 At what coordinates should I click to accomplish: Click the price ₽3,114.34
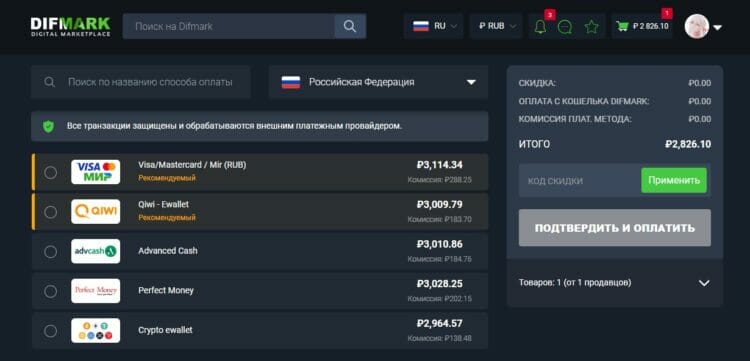[440, 165]
